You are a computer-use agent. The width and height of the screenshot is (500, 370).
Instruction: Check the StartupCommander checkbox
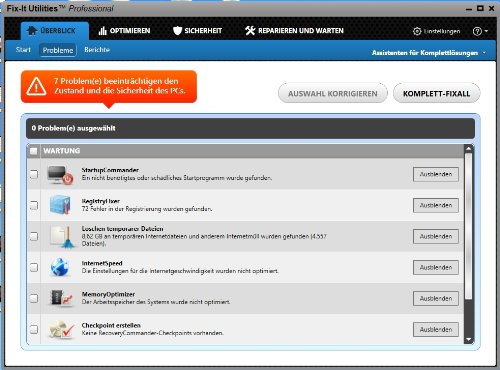(34, 174)
